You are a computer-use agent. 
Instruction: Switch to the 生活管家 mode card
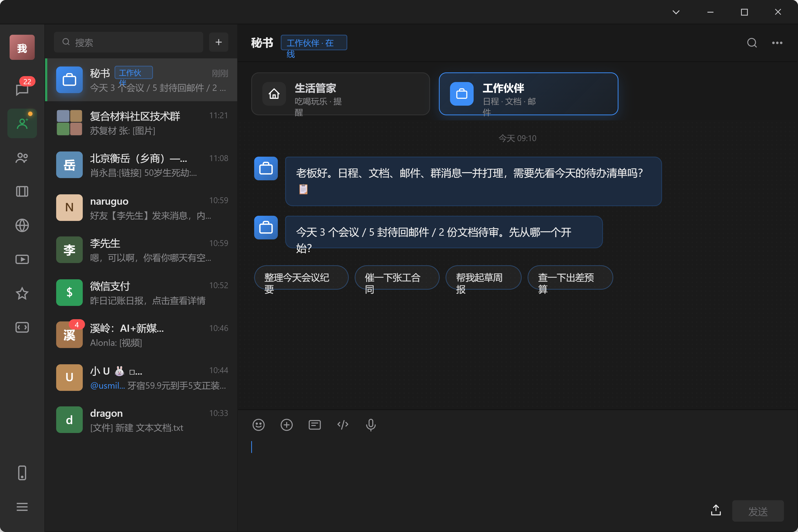point(340,94)
